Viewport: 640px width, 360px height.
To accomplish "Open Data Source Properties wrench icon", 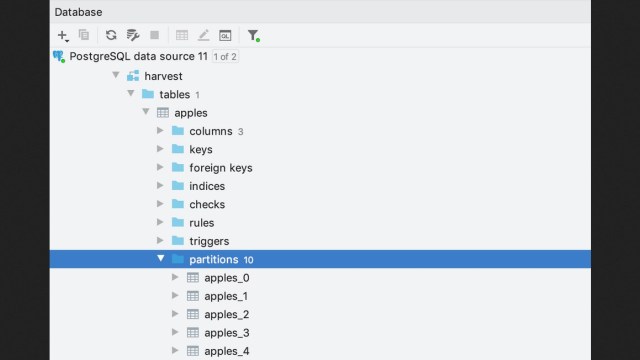I will click(x=133, y=35).
